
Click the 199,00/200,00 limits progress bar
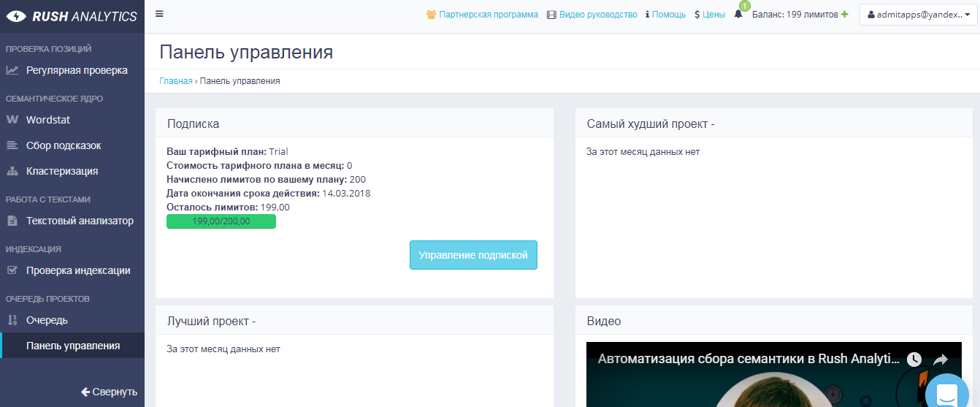pos(221,221)
